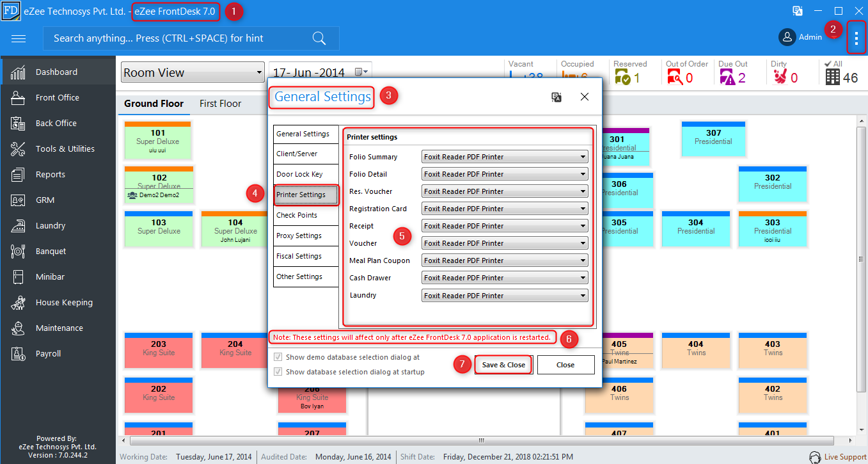Open Folio Summary printer dropdown
The image size is (868, 464).
point(505,157)
